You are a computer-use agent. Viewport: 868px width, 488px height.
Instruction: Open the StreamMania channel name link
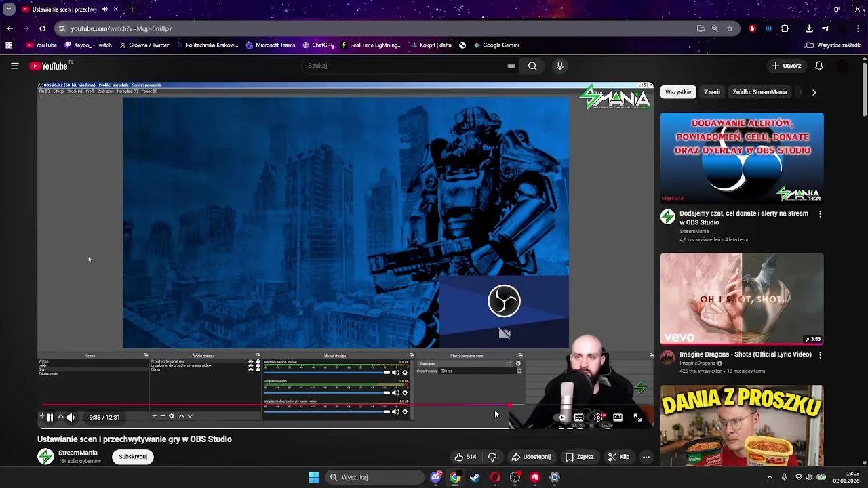tap(78, 453)
